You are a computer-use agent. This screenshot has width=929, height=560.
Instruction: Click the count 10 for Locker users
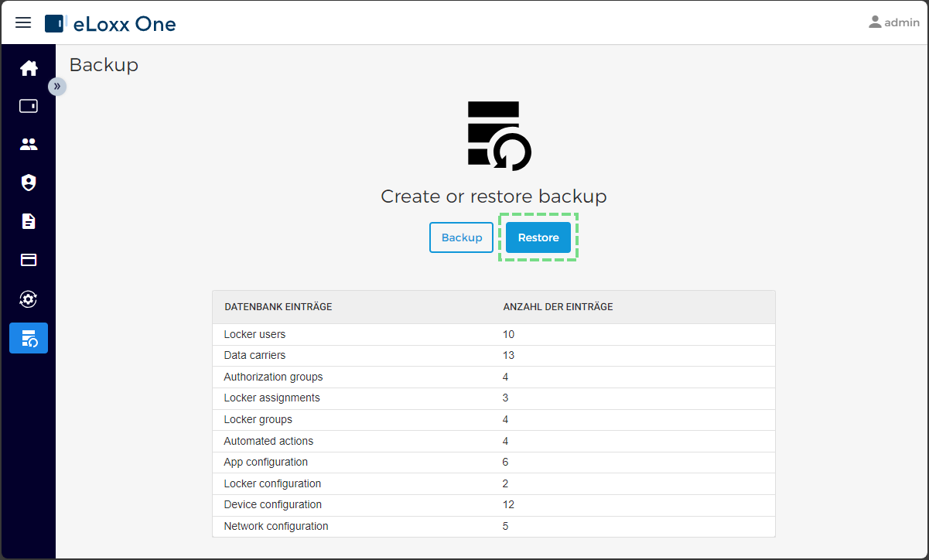[x=508, y=334]
